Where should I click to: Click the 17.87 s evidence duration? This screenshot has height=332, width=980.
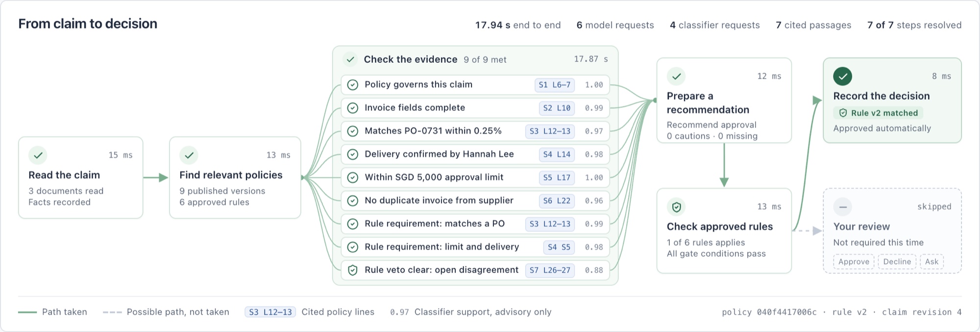(x=591, y=59)
